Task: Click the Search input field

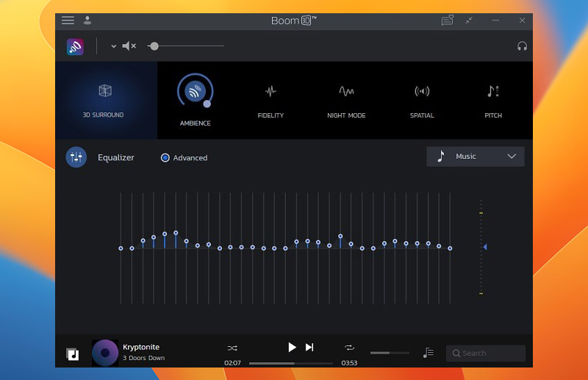Action: (486, 354)
